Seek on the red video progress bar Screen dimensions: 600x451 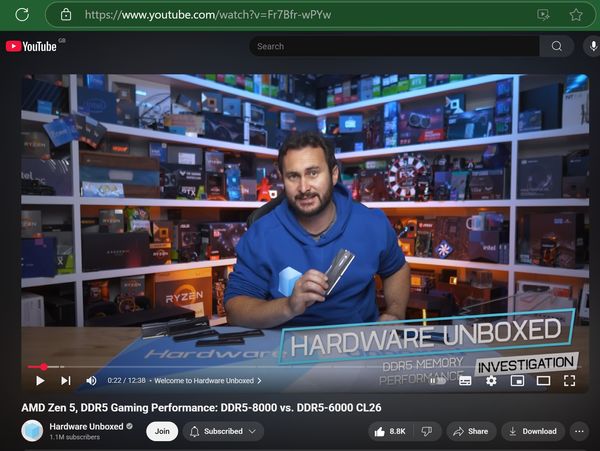click(x=304, y=367)
